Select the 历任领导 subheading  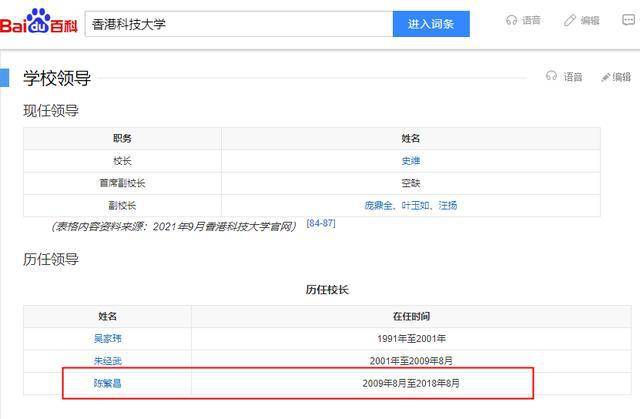click(51, 259)
